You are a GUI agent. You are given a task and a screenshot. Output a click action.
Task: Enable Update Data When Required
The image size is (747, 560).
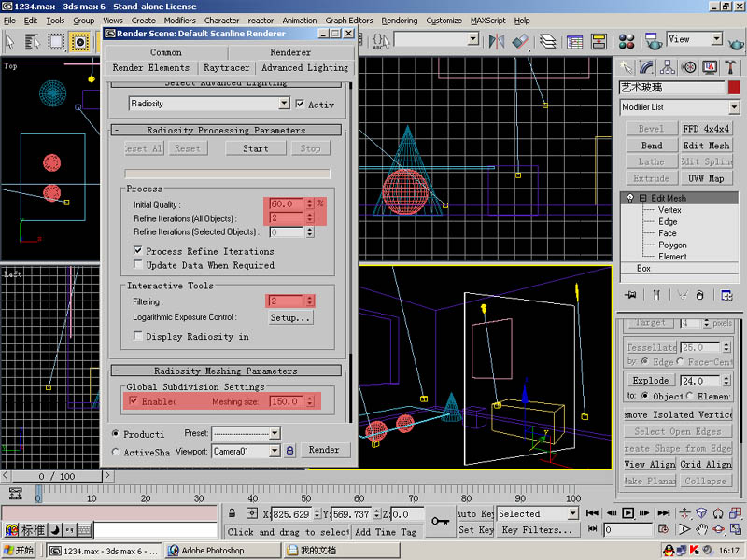coord(138,264)
